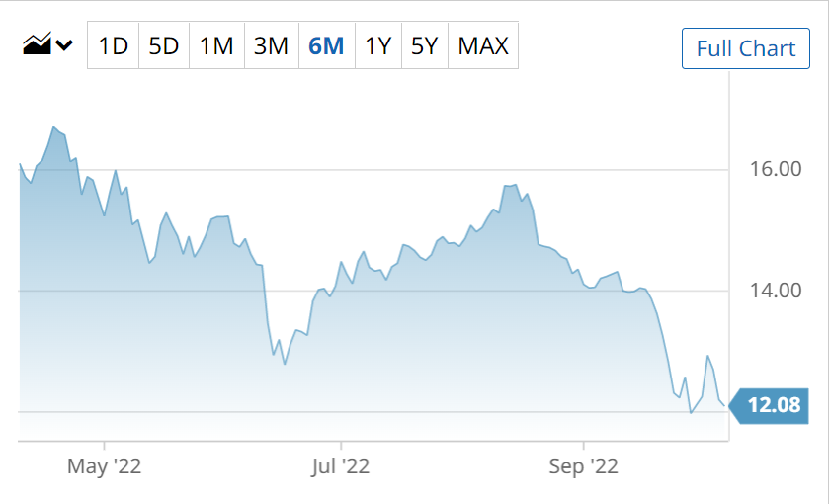Click the 16.00 price axis label
The height and width of the screenshot is (504, 830).
pyautogui.click(x=776, y=169)
